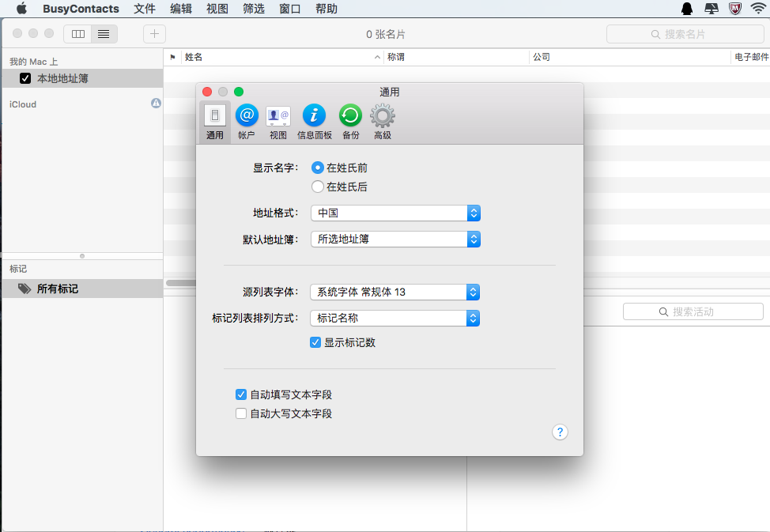This screenshot has width=770, height=532.
Task: Open the 帐户 accounts preferences pane
Action: click(x=247, y=122)
